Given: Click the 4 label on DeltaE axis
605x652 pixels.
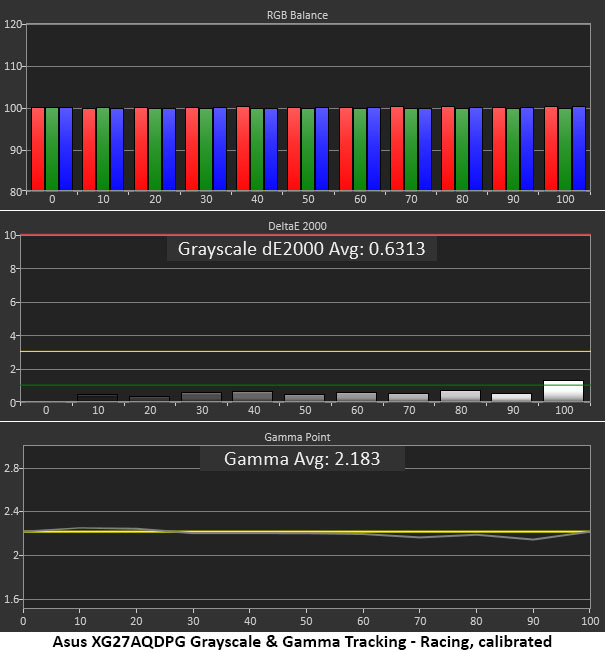Looking at the screenshot, I should point(13,336).
